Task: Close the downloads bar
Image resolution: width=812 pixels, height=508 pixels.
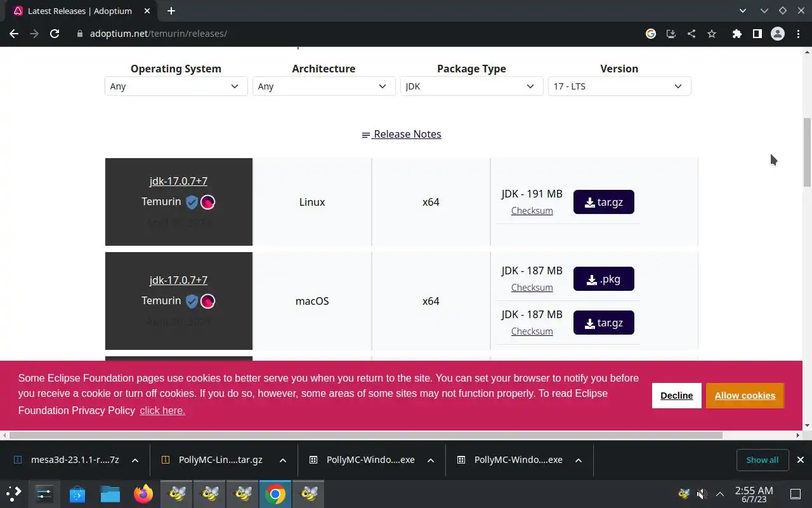Action: pos(800,460)
